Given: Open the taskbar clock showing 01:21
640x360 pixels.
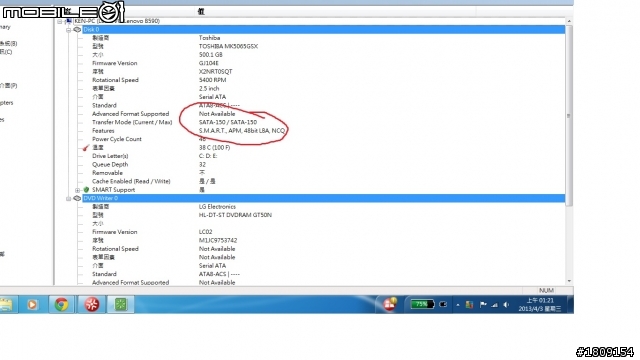Looking at the screenshot, I should 540,304.
